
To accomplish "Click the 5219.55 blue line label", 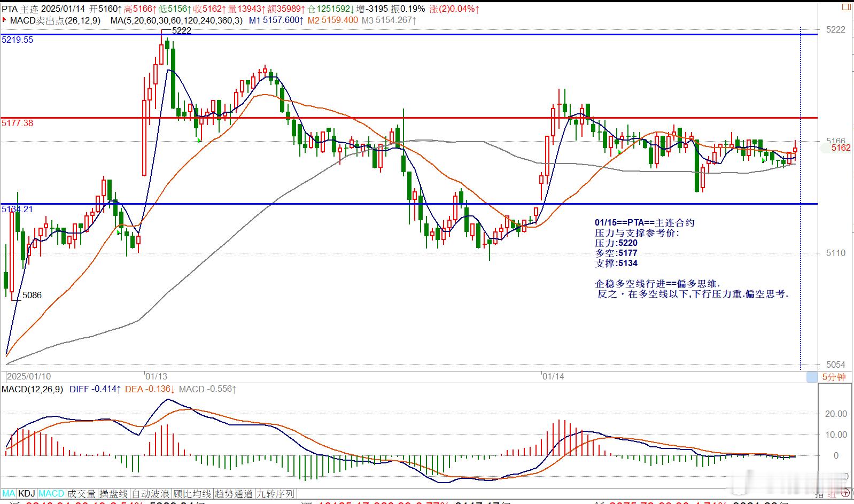I will (x=17, y=40).
